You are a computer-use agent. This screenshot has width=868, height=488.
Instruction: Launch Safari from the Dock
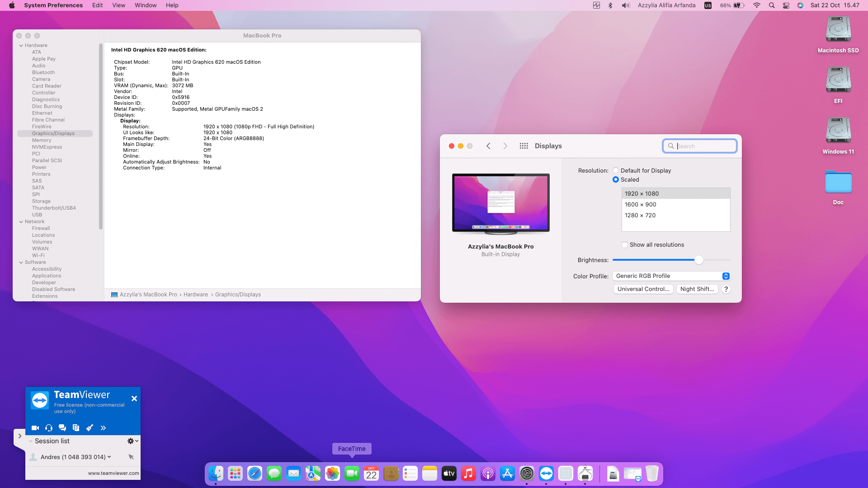click(x=255, y=474)
